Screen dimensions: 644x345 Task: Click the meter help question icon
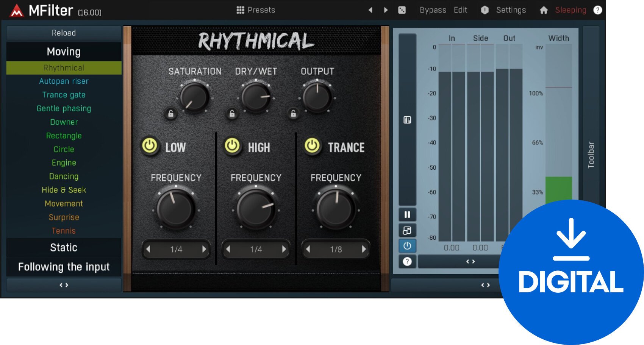pyautogui.click(x=407, y=261)
